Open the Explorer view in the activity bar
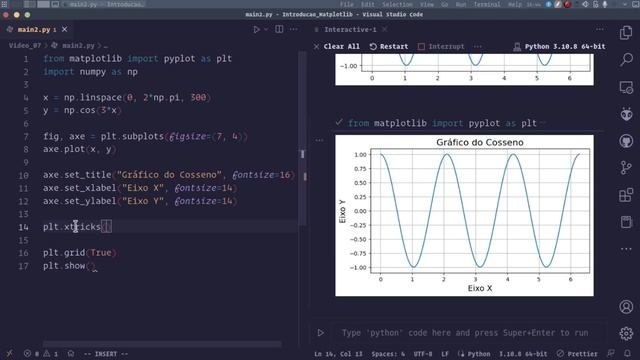Viewport: 640px width, 360px height. 626,33
